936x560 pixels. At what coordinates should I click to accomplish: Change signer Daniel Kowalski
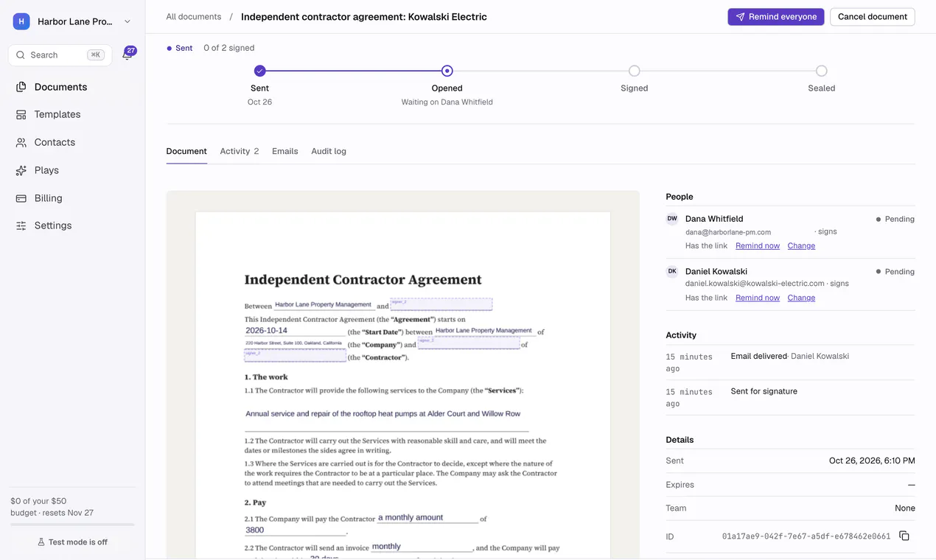pos(801,298)
